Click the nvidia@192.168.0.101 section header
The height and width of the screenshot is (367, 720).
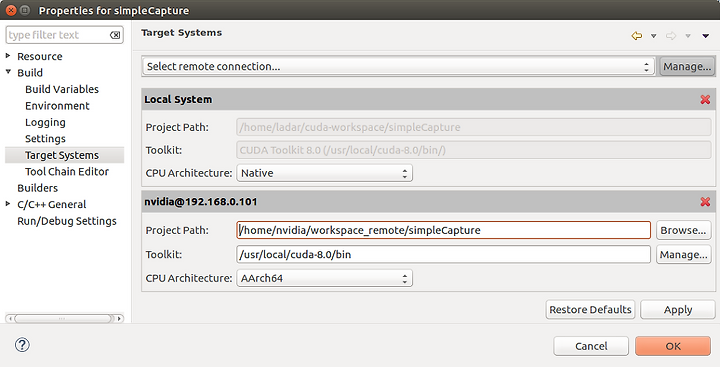[428, 202]
